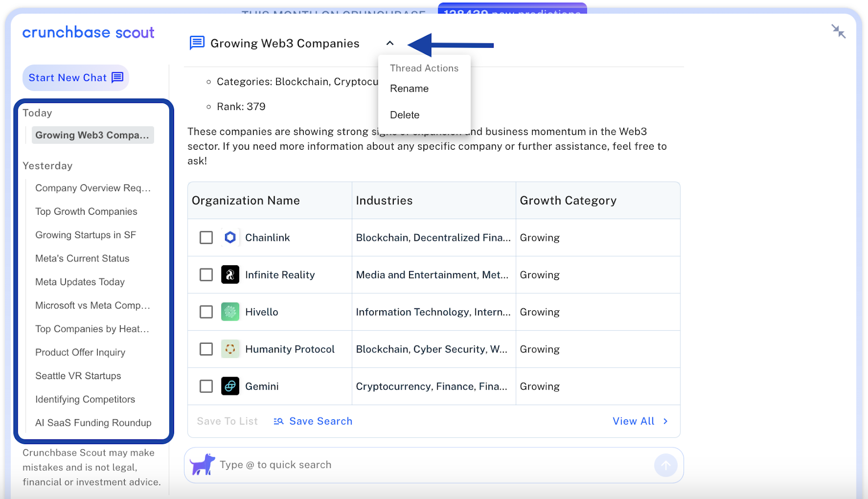Image resolution: width=868 pixels, height=499 pixels.
Task: Open Meta Updates Today chat
Action: (80, 282)
